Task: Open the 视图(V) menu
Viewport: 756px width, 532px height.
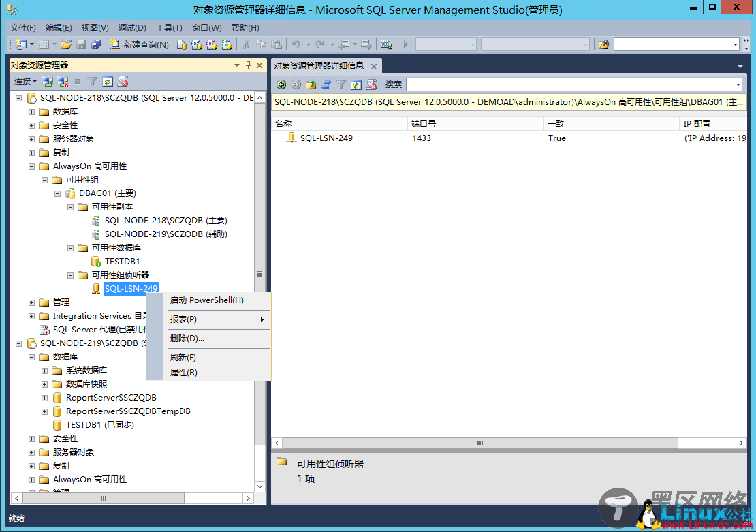Action: (x=95, y=27)
